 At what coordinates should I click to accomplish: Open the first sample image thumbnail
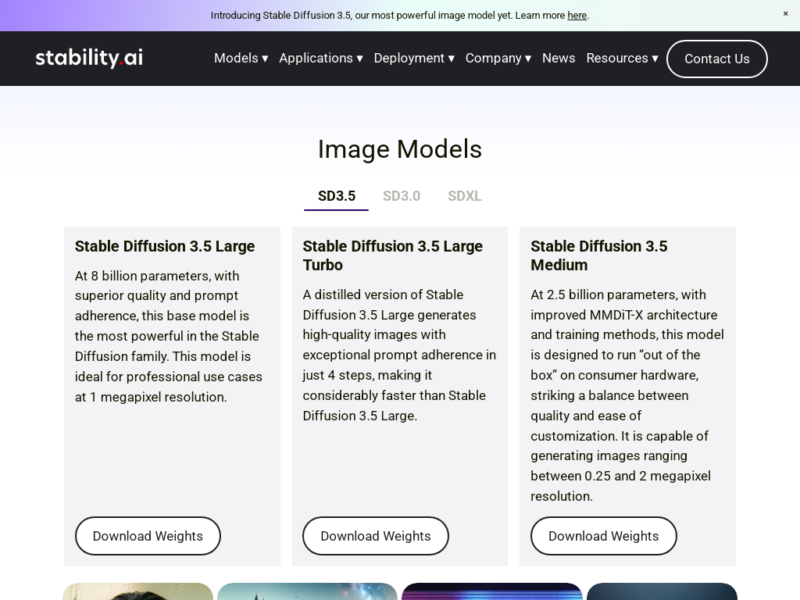tap(138, 591)
